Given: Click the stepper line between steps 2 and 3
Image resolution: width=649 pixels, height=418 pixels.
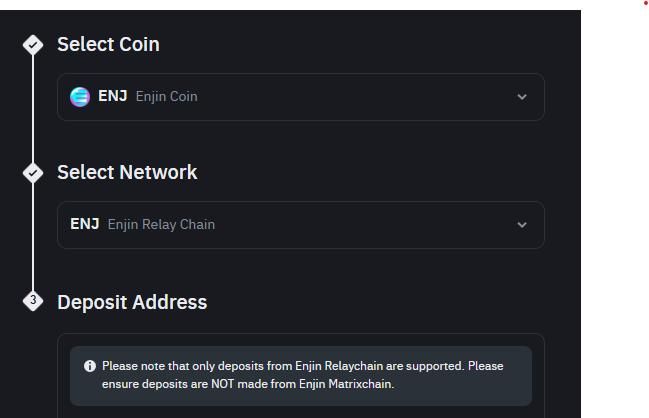Looking at the screenshot, I should 33,238.
